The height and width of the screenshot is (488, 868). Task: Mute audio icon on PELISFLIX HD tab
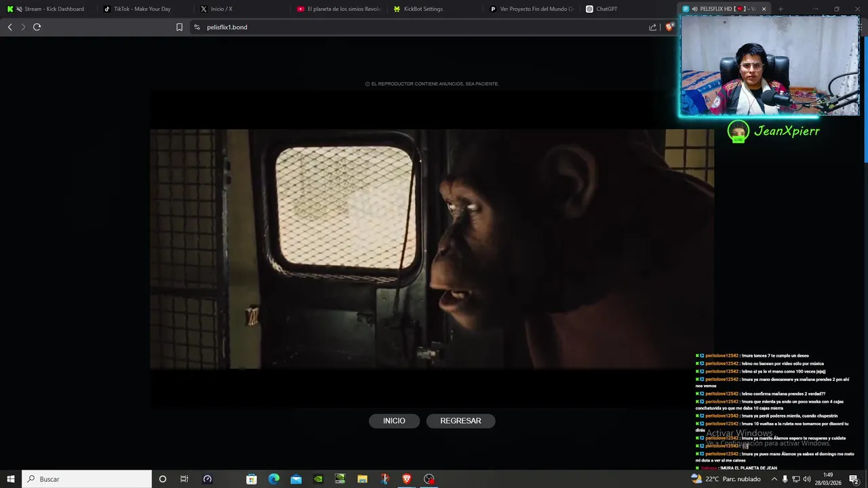click(x=695, y=9)
